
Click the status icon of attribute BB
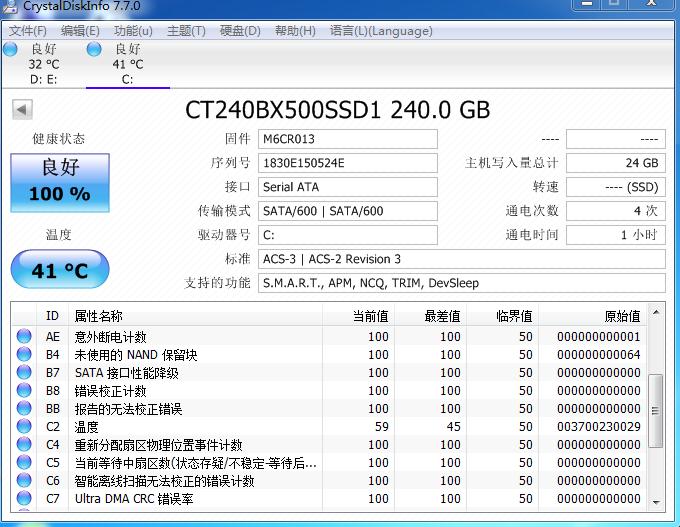[x=24, y=408]
